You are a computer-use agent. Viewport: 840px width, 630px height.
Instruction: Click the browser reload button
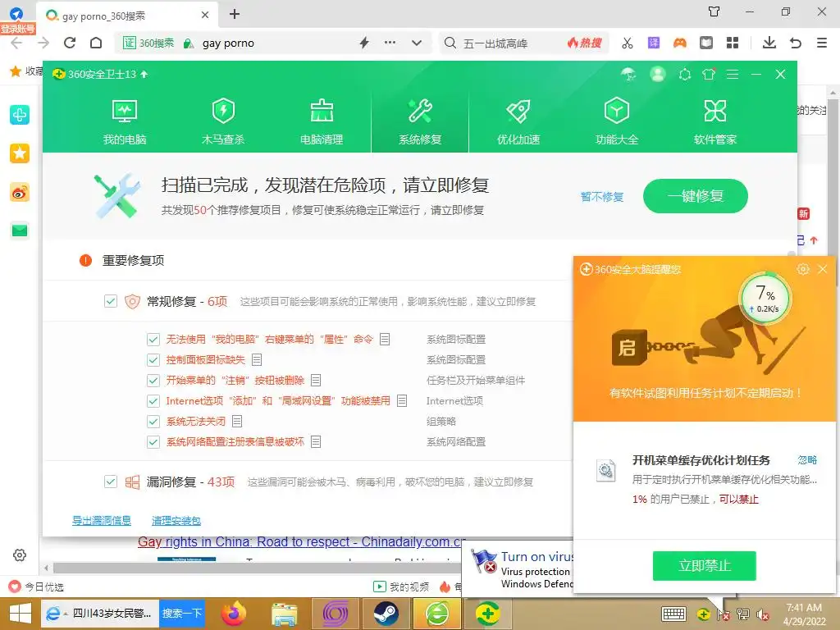coord(70,43)
